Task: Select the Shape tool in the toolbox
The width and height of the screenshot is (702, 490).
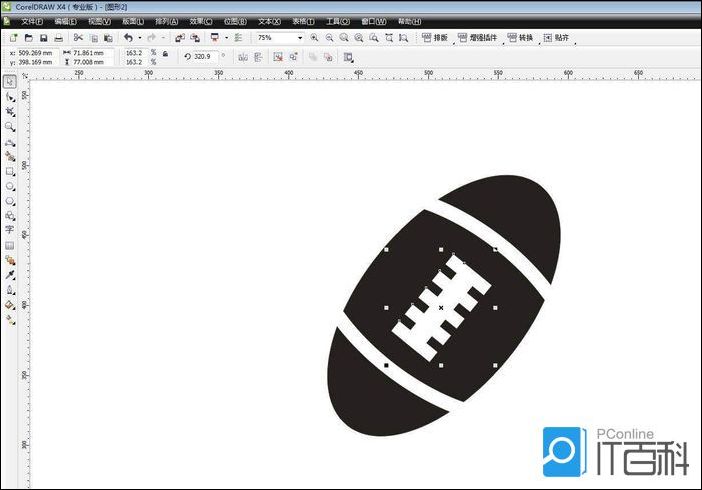Action: coord(9,97)
